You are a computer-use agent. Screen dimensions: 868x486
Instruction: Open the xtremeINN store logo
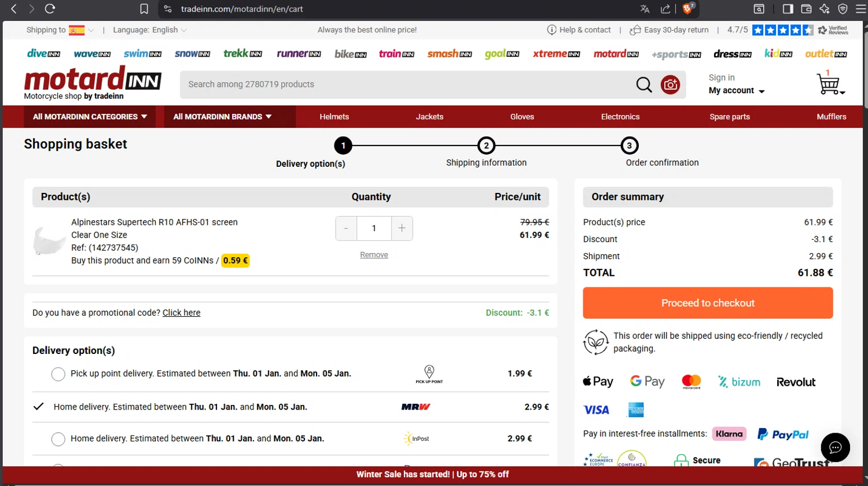556,54
